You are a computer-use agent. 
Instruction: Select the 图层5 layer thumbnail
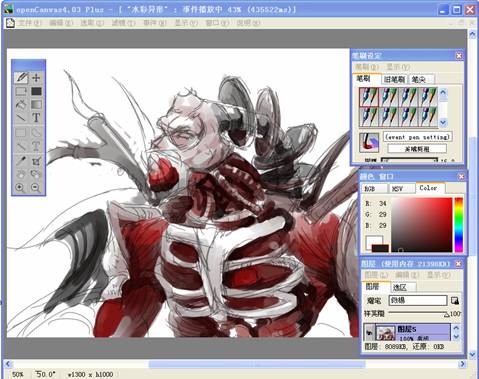(x=385, y=333)
